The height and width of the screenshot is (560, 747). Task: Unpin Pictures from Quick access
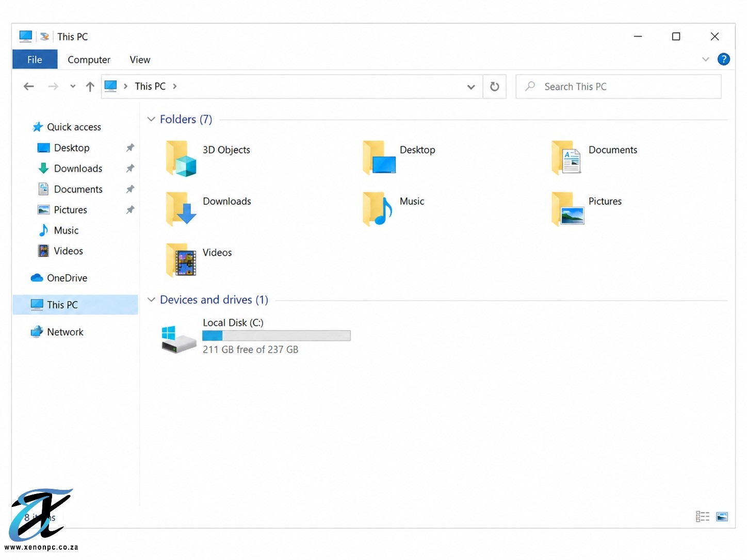point(130,210)
